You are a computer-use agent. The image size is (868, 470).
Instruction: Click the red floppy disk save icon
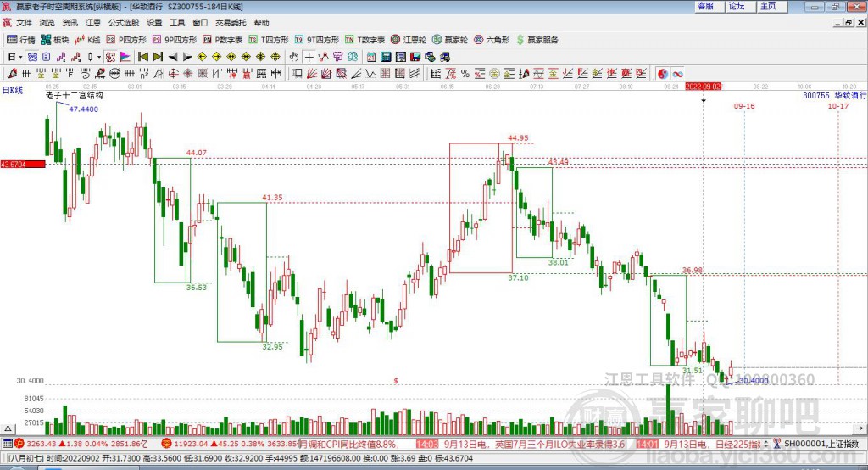click(x=415, y=57)
